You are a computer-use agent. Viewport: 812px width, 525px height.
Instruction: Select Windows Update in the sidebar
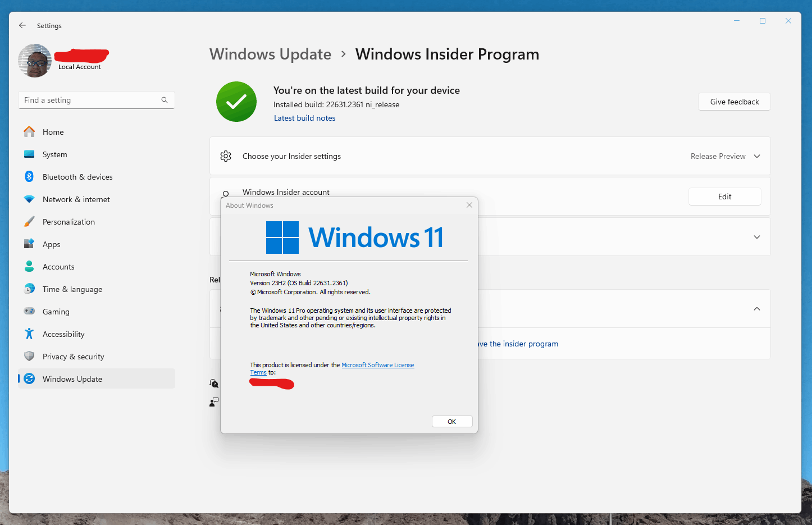(97, 379)
